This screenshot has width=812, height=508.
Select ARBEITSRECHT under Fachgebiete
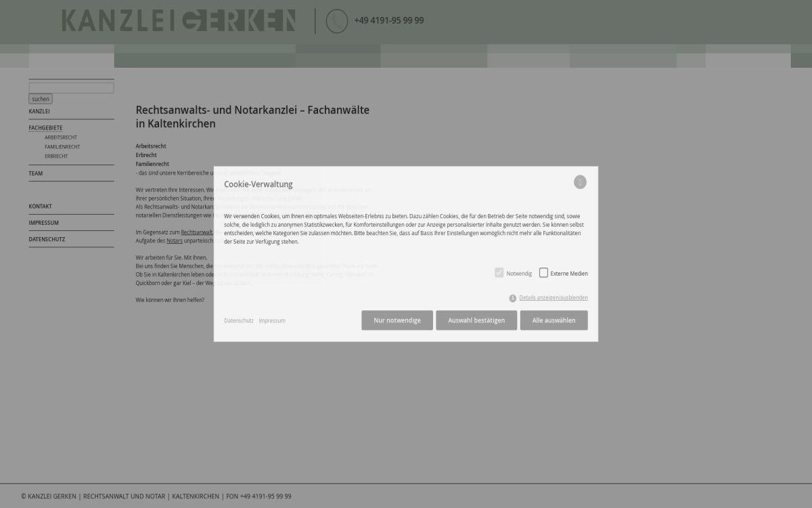(61, 137)
